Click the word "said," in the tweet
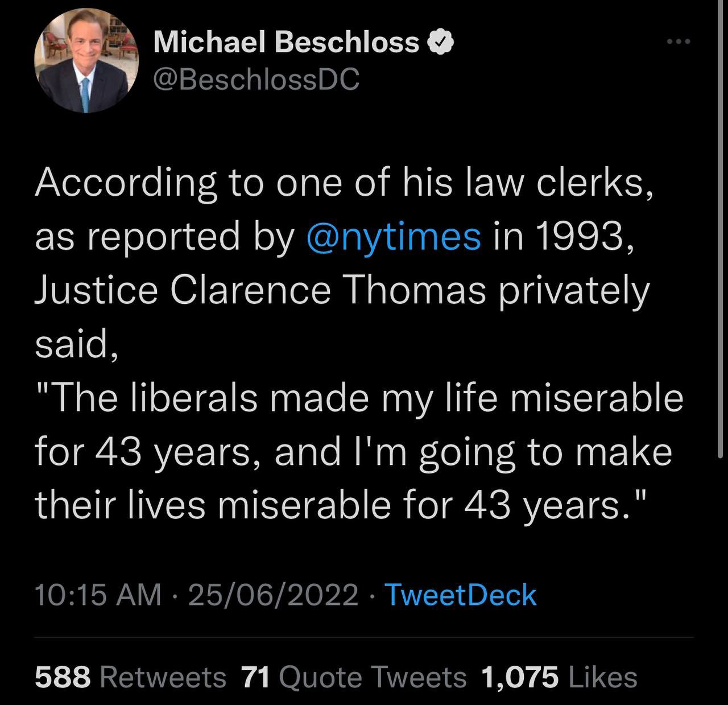 (76, 344)
